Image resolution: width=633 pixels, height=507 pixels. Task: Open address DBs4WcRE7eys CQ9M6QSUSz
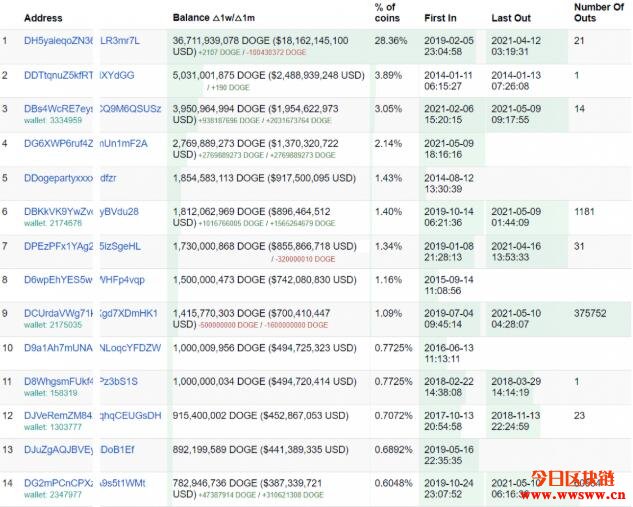tap(92, 109)
